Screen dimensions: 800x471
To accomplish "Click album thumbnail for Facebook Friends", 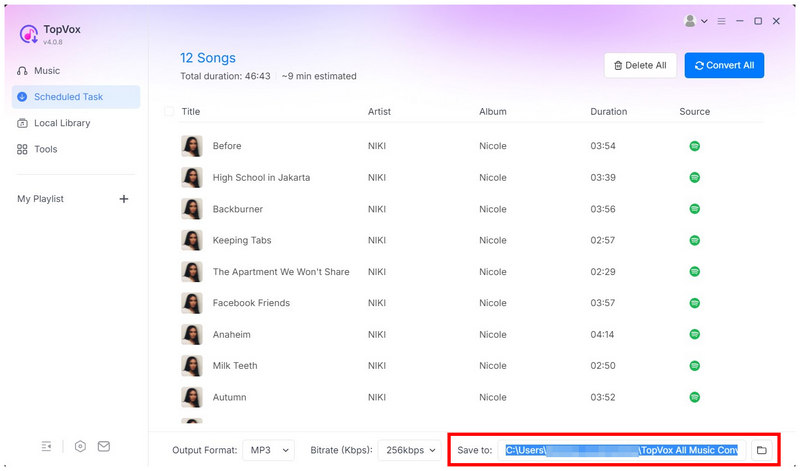I will [192, 303].
